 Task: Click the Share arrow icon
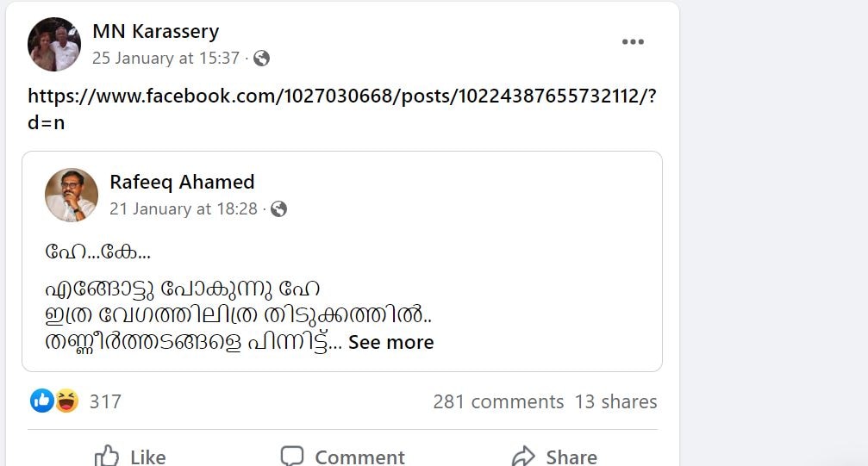[523, 456]
